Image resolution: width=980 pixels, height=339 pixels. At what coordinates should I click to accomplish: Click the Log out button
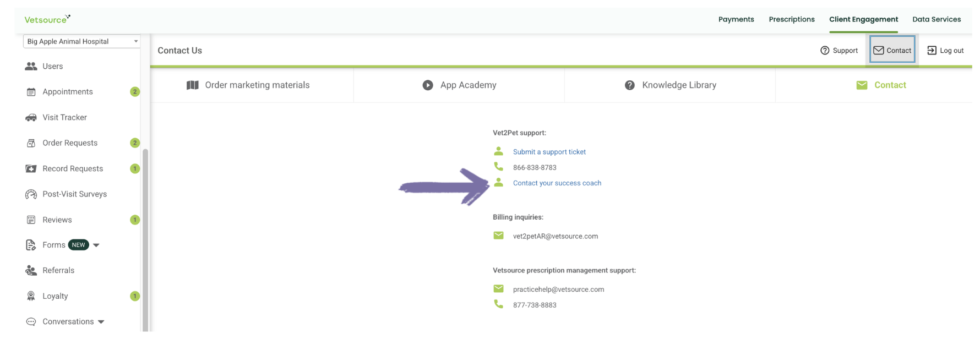pyautogui.click(x=945, y=51)
